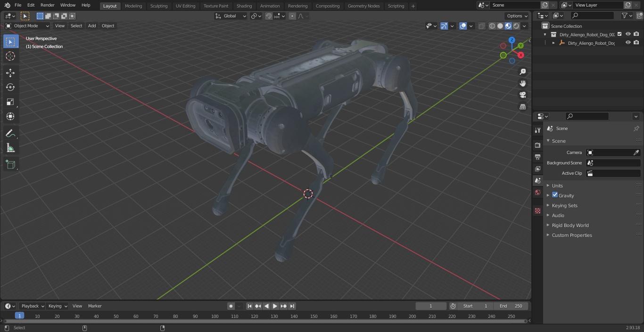Toggle snapping magnet
The width and height of the screenshot is (644, 332).
[269, 16]
